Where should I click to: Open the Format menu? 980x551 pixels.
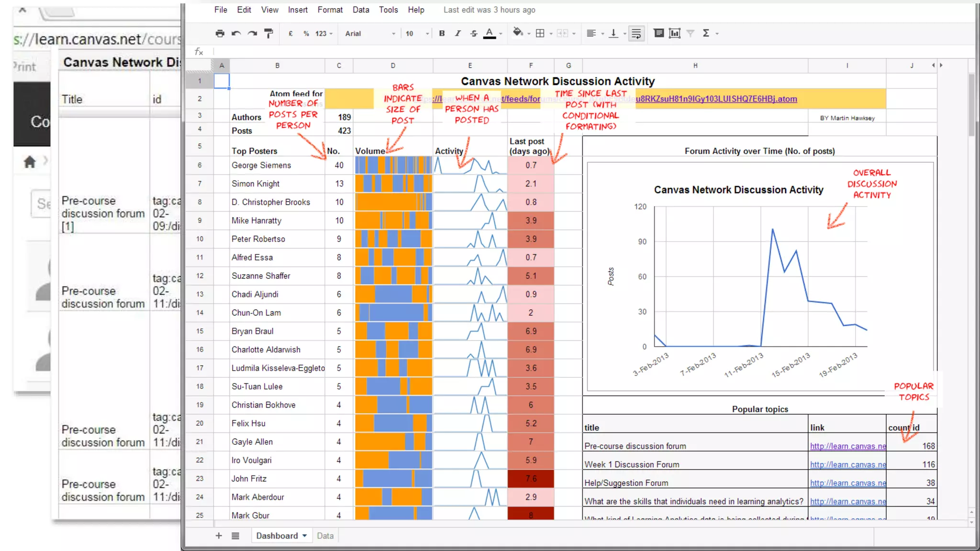(330, 10)
